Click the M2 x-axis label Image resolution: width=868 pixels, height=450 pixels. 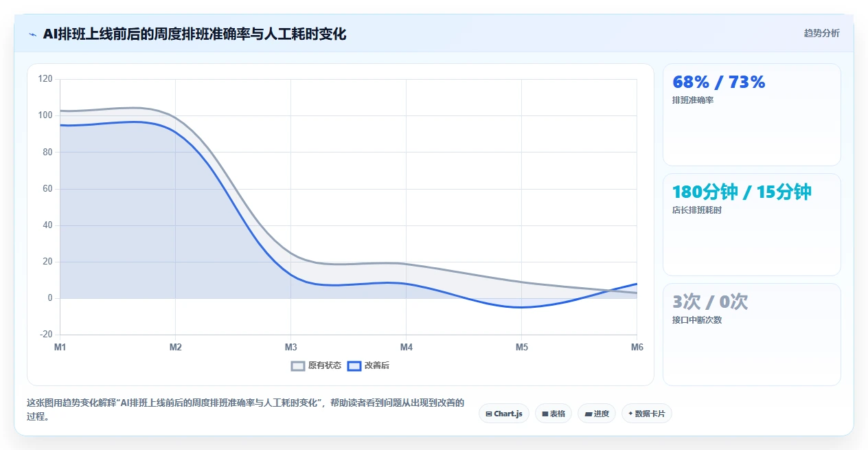(176, 348)
